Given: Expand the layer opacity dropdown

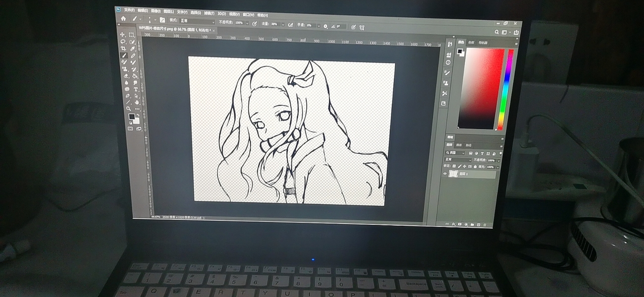Looking at the screenshot, I should (498, 160).
